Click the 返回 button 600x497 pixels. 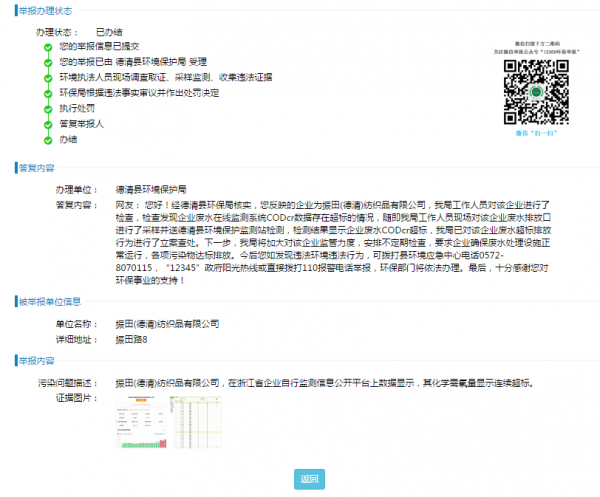[x=310, y=479]
